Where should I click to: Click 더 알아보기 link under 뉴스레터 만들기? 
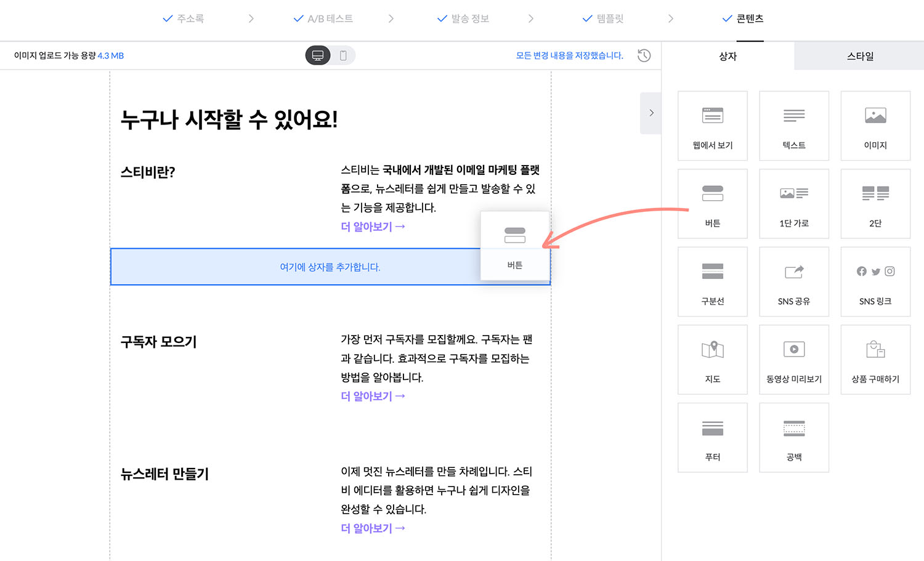[x=373, y=528]
